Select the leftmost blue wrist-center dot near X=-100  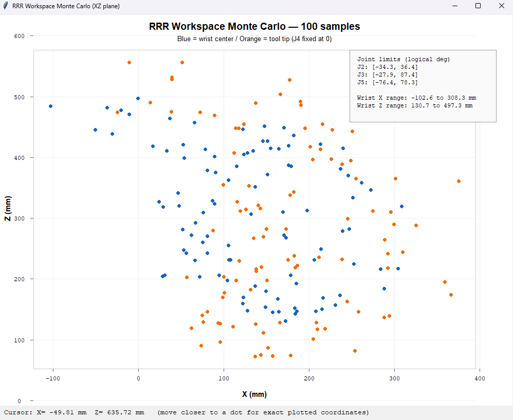[x=49, y=106]
